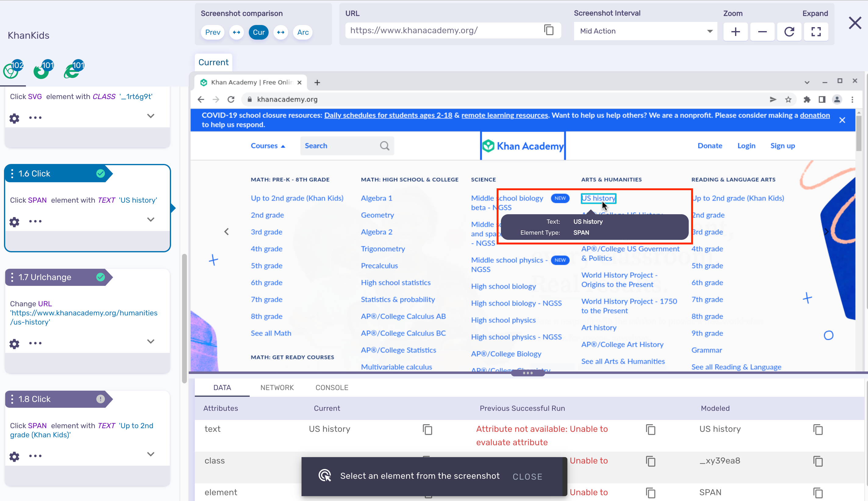Screen dimensions: 868x501
Task: Click 'See all Math' link in screenshot
Action: pos(271,333)
